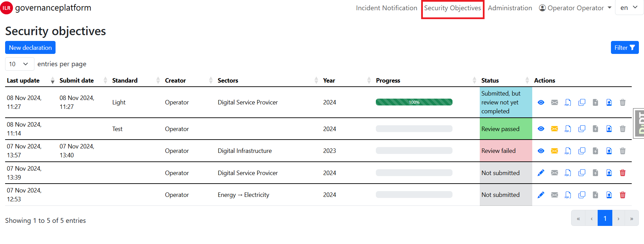The image size is (644, 244).
Task: Delete the Energy Electricity declaration with red trash
Action: (x=623, y=195)
